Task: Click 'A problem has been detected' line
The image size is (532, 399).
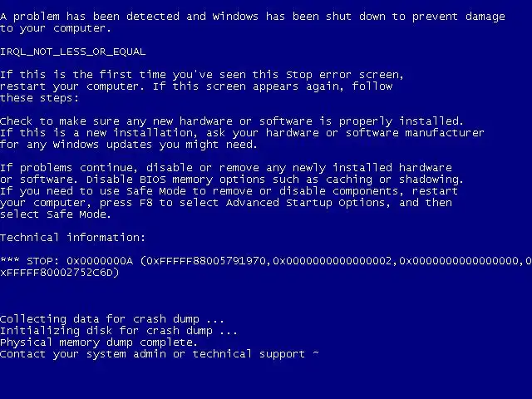Action: tap(253, 17)
